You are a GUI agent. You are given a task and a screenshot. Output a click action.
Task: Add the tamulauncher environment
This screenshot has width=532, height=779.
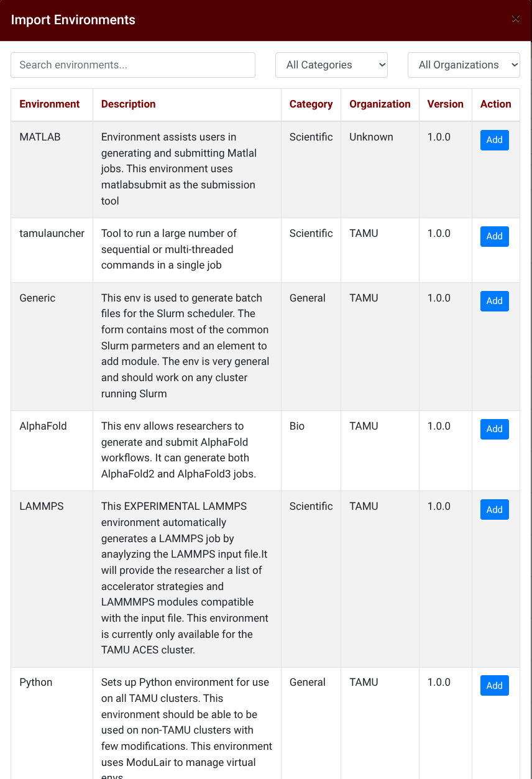click(494, 236)
